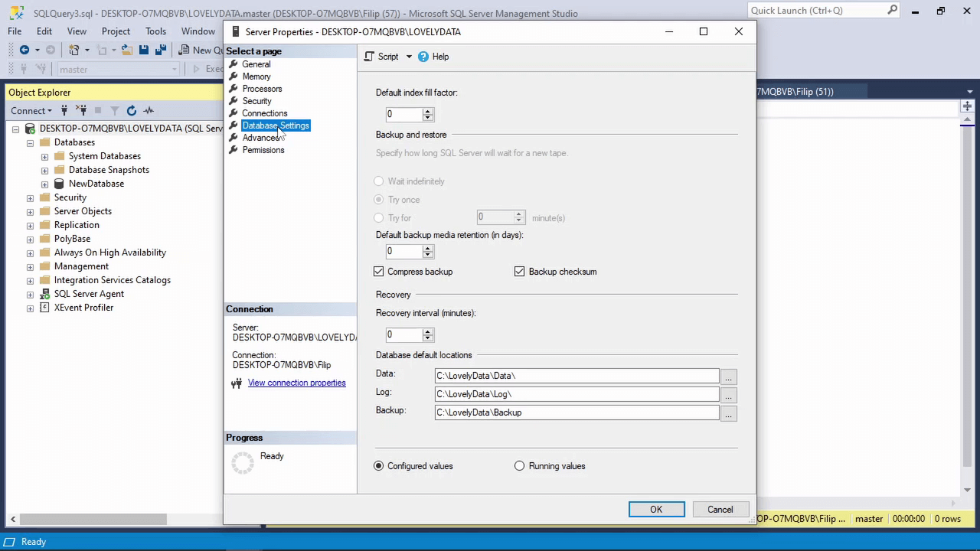Viewport: 980px width, 551px height.
Task: Increase backup media retention days value
Action: pos(428,248)
